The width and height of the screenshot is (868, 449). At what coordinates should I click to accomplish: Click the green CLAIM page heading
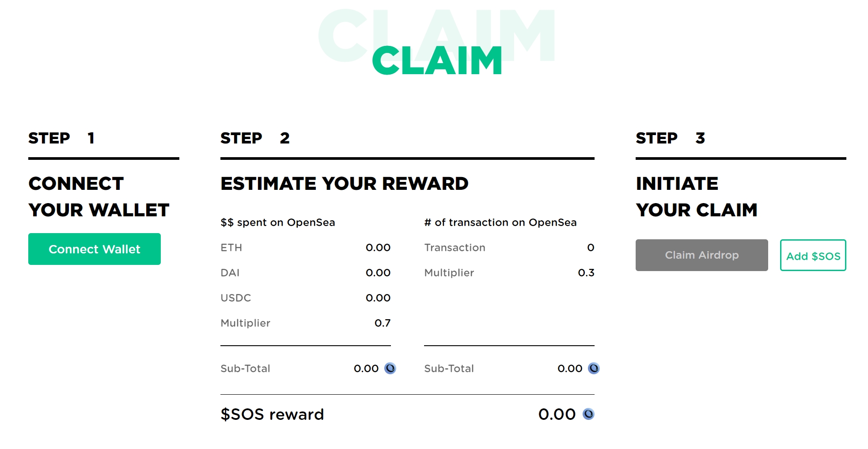(x=437, y=60)
